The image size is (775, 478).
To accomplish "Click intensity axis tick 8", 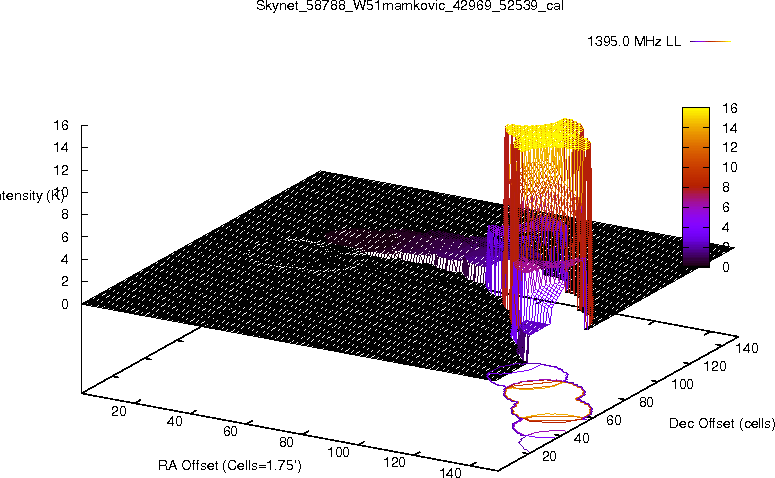I will [x=65, y=215].
